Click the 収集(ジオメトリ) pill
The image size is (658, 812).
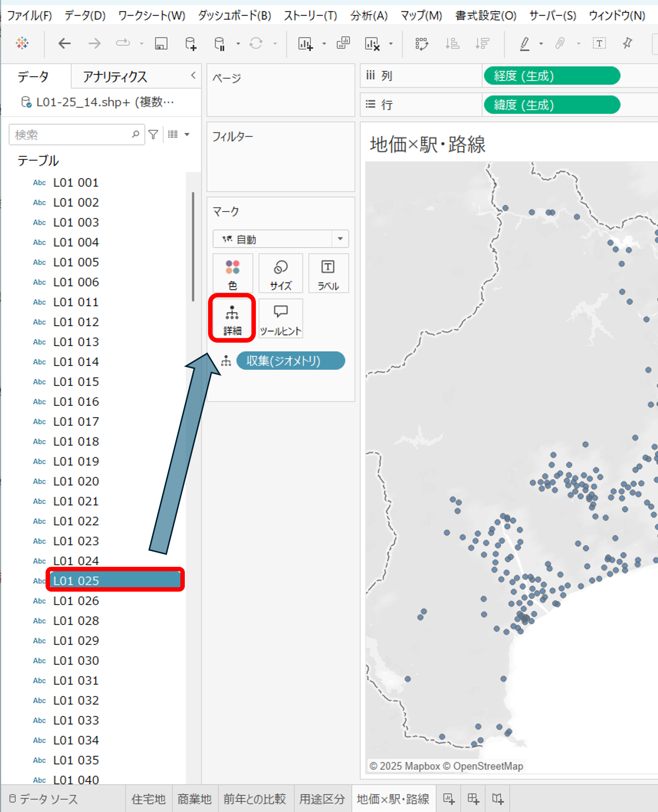pyautogui.click(x=291, y=360)
